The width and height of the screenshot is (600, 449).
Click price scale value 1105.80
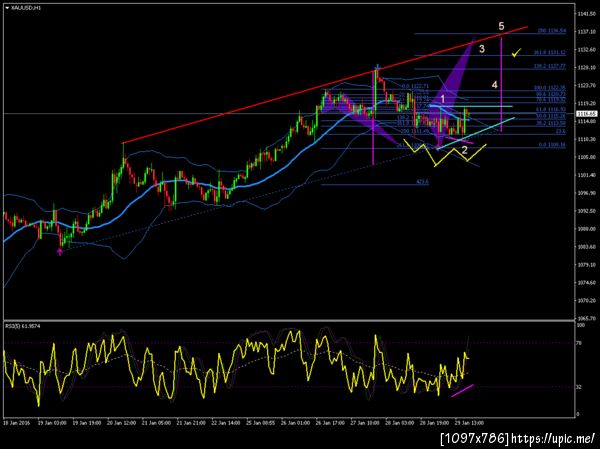(x=587, y=157)
